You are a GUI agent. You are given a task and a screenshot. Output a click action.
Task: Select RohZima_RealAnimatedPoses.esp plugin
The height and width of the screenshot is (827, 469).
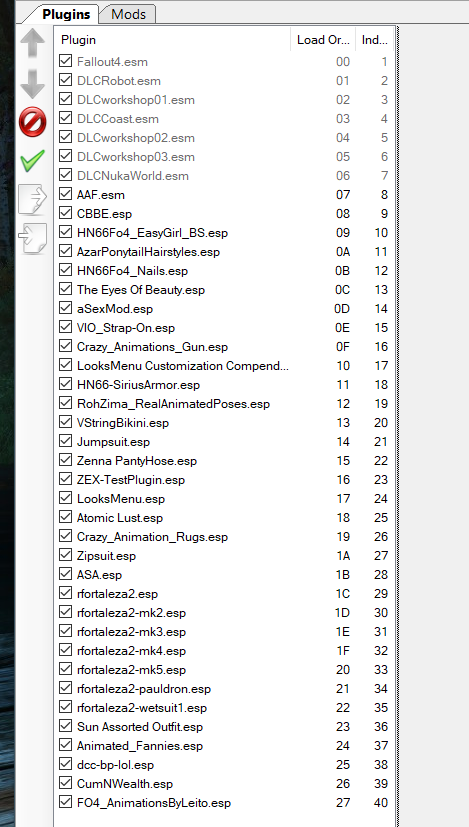coord(173,404)
